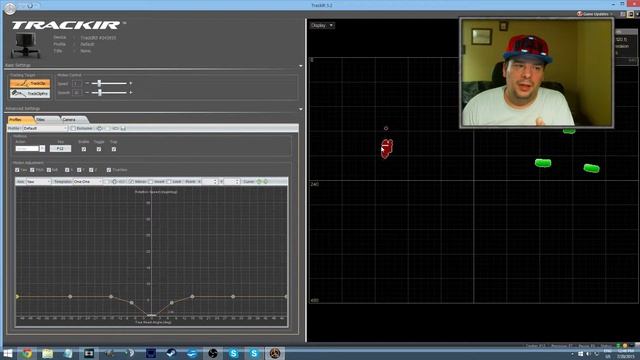Open the TrackIR taskbar icon
The height and width of the screenshot is (360, 640).
tap(275, 353)
